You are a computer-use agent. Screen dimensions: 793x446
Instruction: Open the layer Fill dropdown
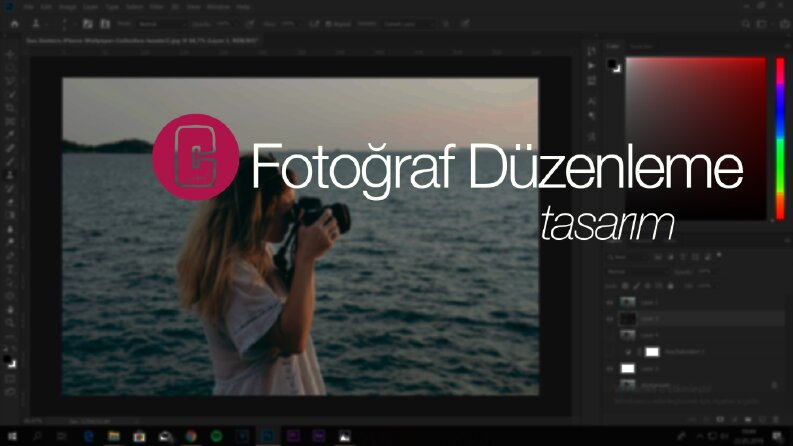click(705, 286)
